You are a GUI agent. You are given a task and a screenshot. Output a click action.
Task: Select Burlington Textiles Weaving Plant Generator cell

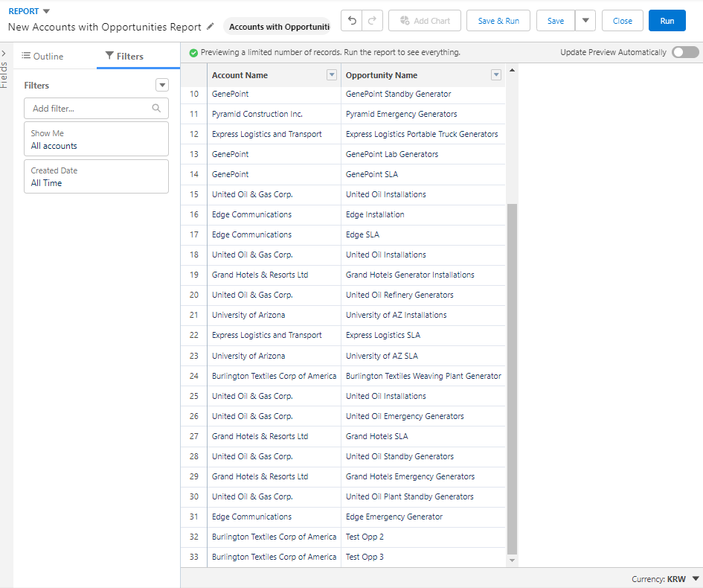(x=423, y=376)
